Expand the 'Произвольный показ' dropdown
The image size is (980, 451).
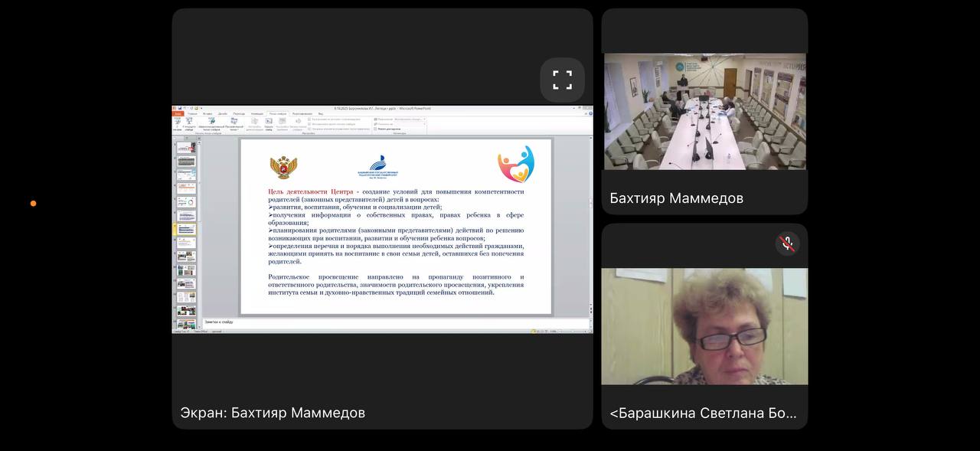click(x=234, y=122)
